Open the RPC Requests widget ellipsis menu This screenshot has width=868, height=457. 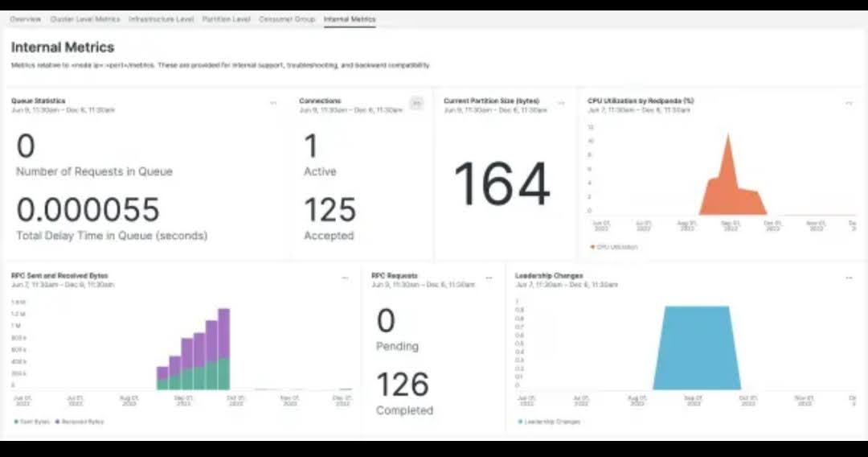[x=489, y=278]
